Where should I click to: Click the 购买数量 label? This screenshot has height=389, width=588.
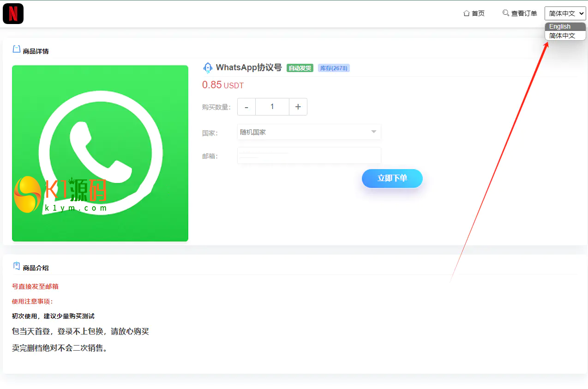[x=216, y=107]
